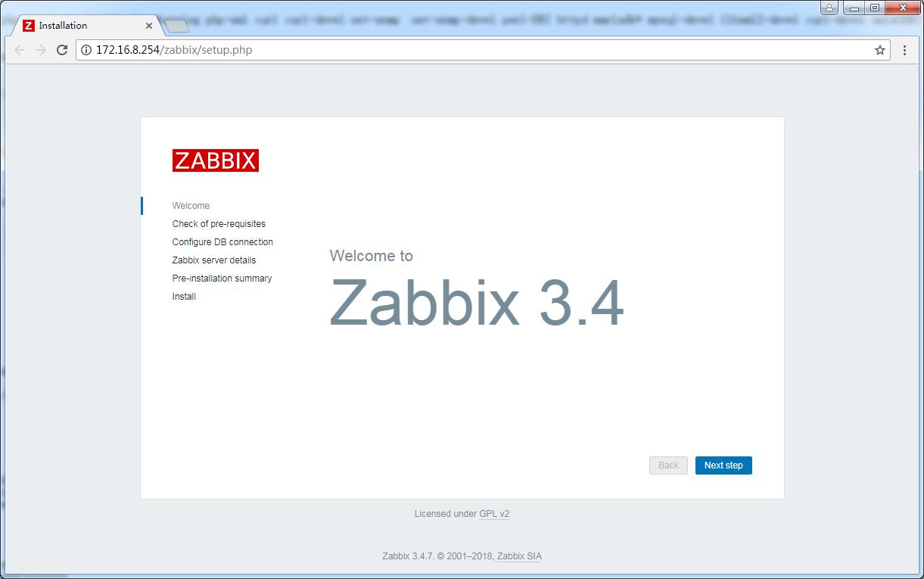Open a new browser tab
Image resolution: width=924 pixels, height=579 pixels.
(x=176, y=26)
